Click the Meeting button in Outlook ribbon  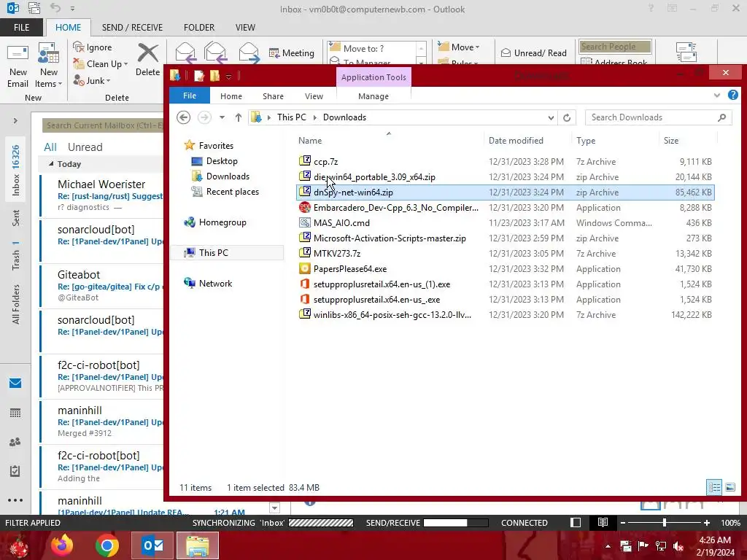click(292, 52)
